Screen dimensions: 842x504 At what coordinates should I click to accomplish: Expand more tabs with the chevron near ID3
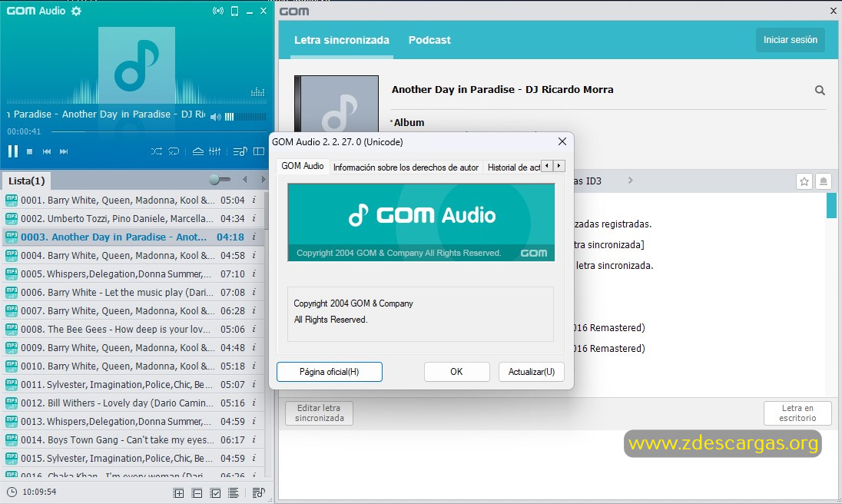coord(630,181)
